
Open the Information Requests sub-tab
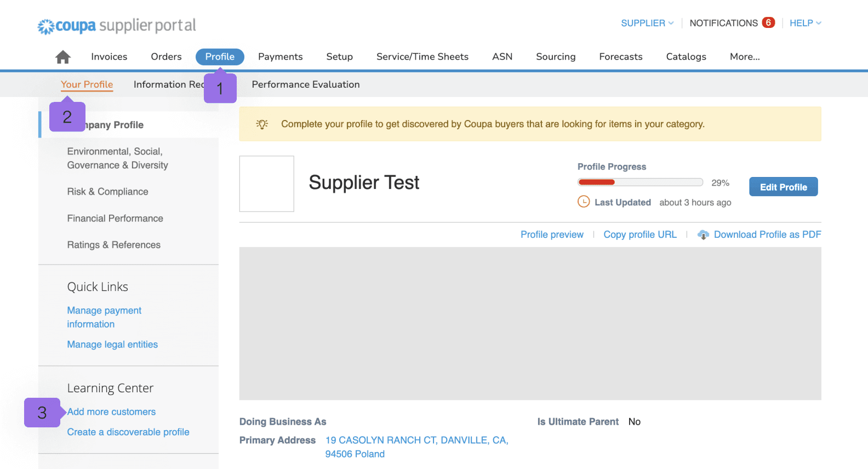tap(168, 84)
